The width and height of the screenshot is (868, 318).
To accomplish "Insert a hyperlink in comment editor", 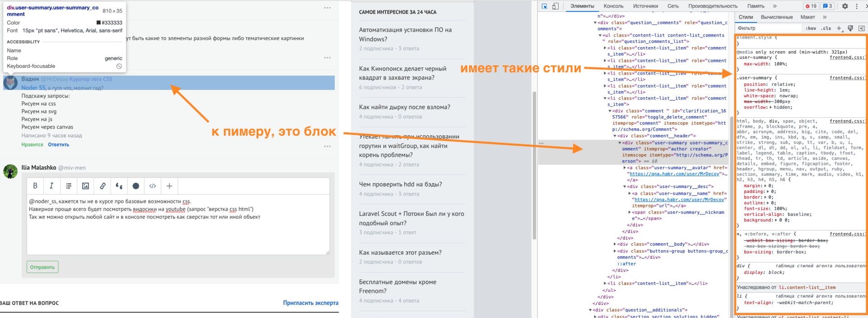I will click(x=103, y=186).
